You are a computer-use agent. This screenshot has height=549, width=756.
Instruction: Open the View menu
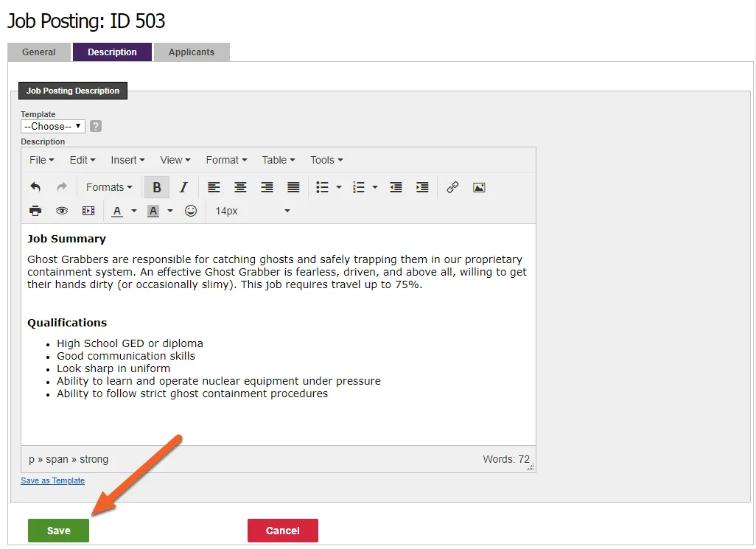pos(175,160)
